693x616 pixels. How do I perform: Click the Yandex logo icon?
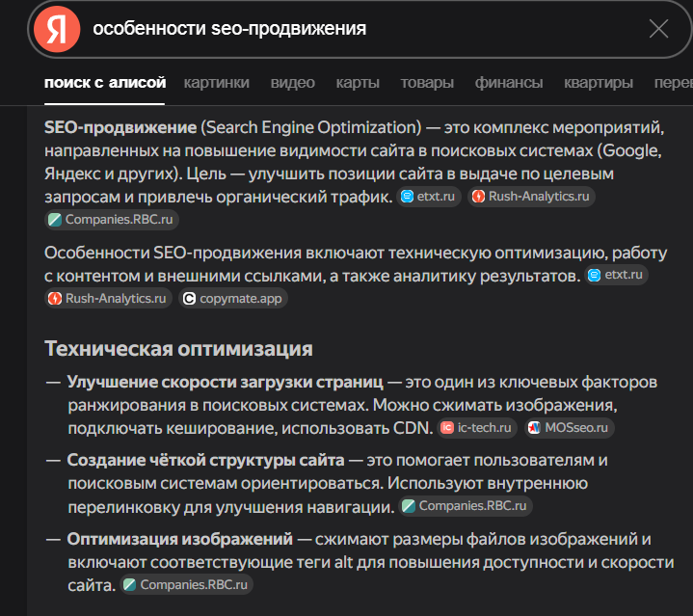(57, 29)
